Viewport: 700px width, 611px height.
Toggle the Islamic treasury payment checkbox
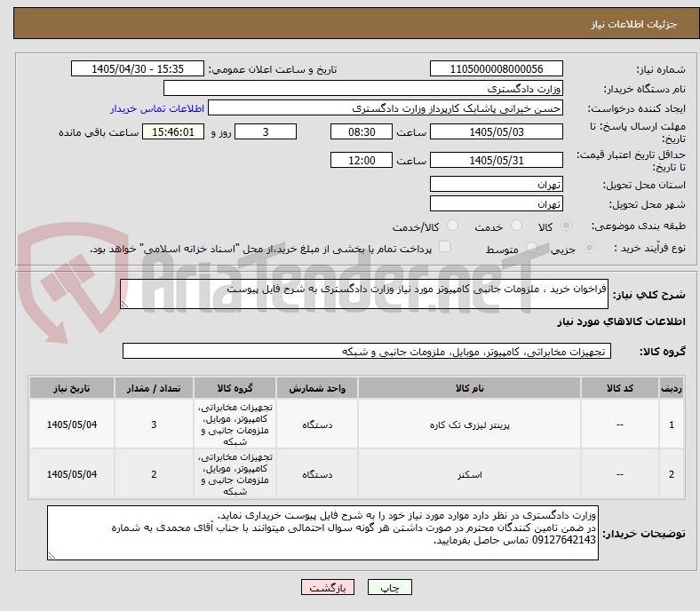coord(445,247)
